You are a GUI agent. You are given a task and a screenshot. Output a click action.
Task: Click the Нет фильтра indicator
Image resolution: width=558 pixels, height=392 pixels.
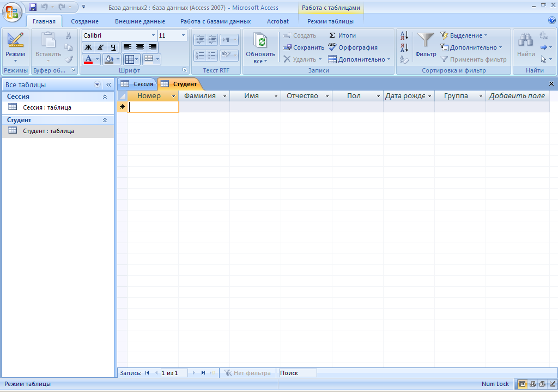pyautogui.click(x=247, y=373)
